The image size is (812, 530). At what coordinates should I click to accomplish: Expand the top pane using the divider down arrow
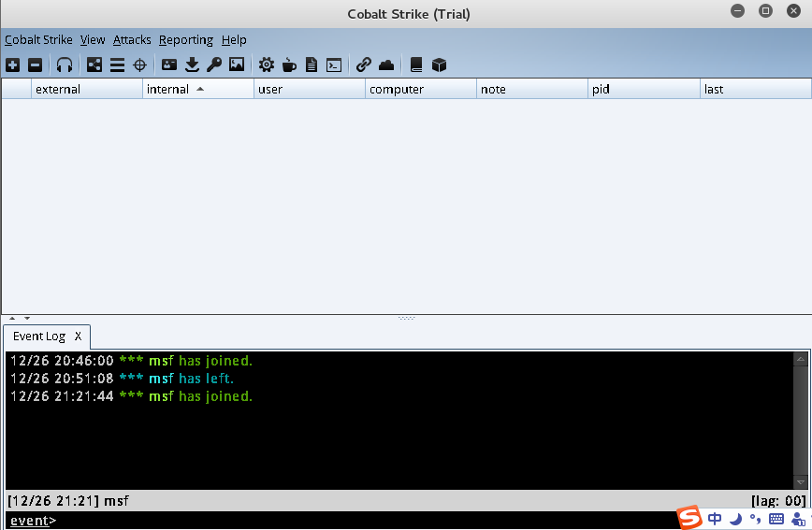click(x=27, y=319)
